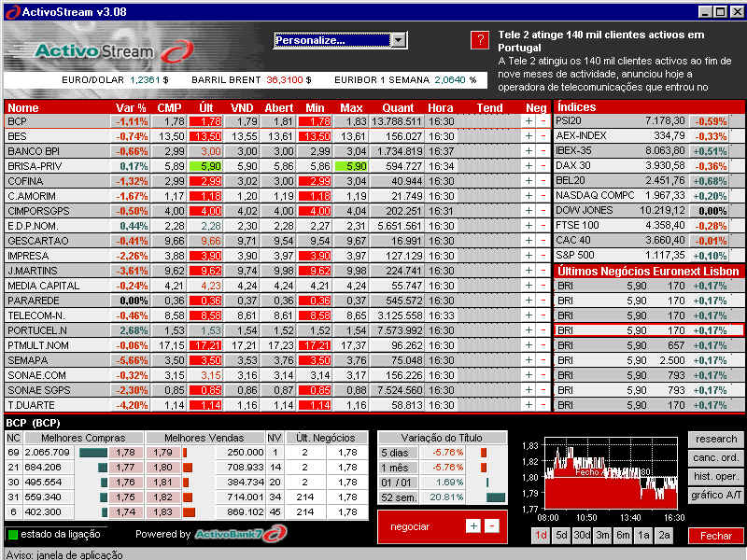The height and width of the screenshot is (560, 747).
Task: Switch chart to 2a period
Action: [x=665, y=535]
